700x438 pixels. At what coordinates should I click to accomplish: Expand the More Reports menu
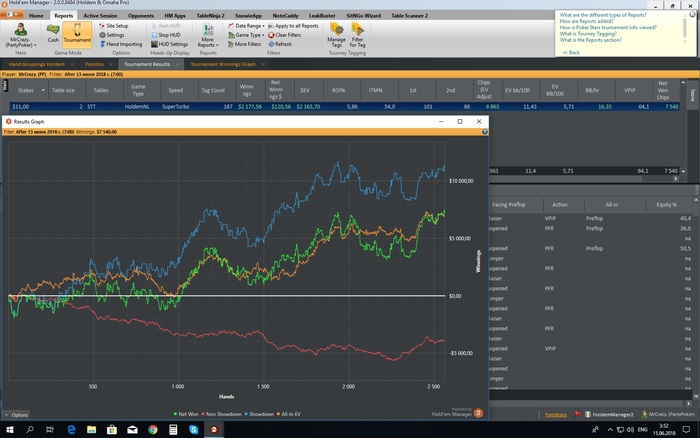coord(208,36)
